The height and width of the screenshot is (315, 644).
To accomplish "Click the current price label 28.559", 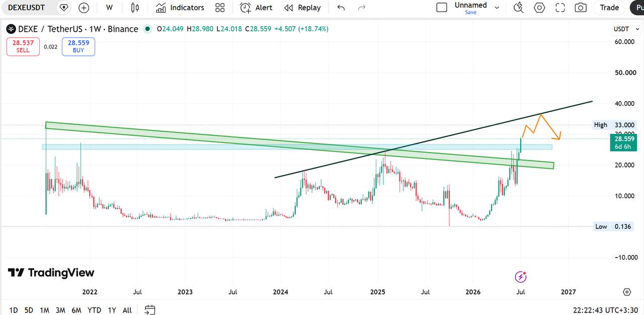I will click(625, 138).
